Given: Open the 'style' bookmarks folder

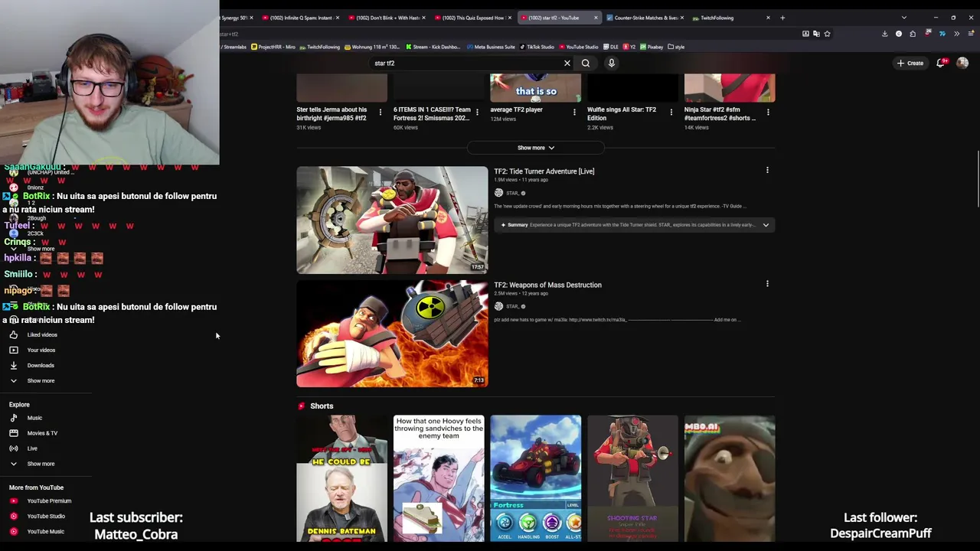Looking at the screenshot, I should (676, 47).
